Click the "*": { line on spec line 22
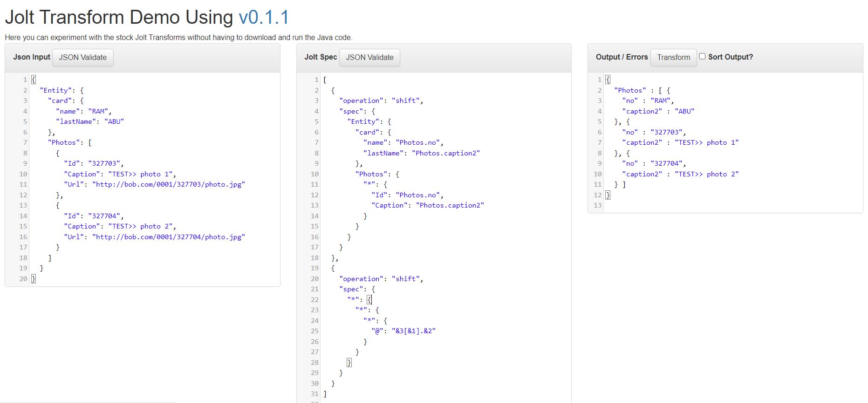 coord(359,300)
